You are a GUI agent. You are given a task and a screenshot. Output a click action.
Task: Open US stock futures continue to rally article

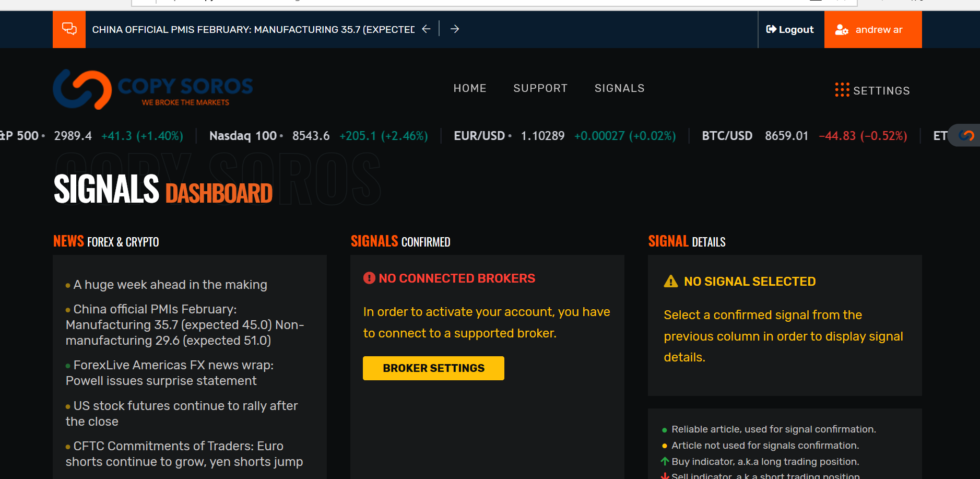click(182, 414)
